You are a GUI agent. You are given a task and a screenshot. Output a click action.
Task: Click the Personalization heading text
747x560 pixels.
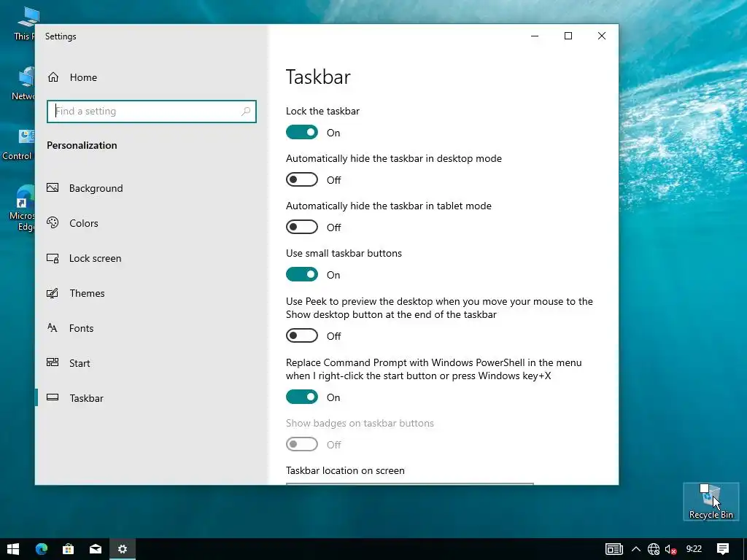82,145
